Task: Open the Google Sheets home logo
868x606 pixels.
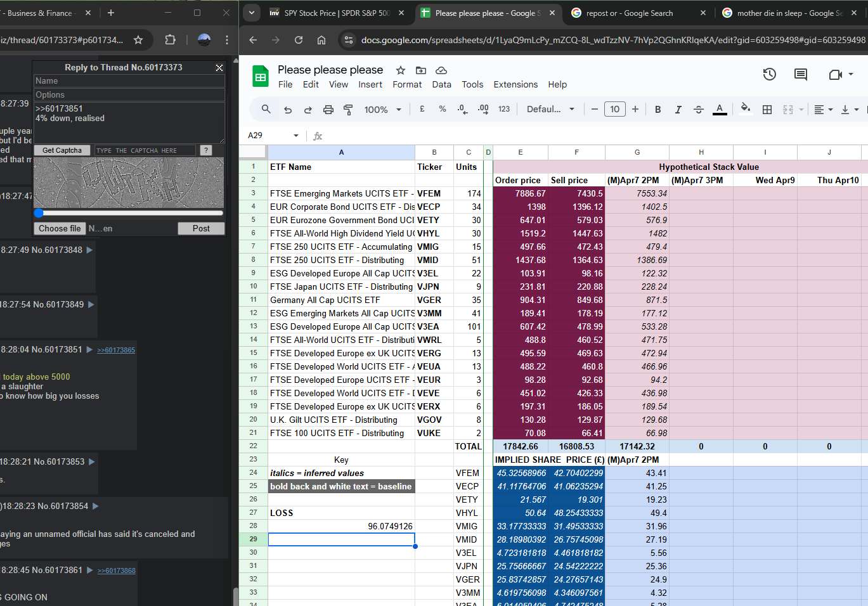Action: (261, 77)
